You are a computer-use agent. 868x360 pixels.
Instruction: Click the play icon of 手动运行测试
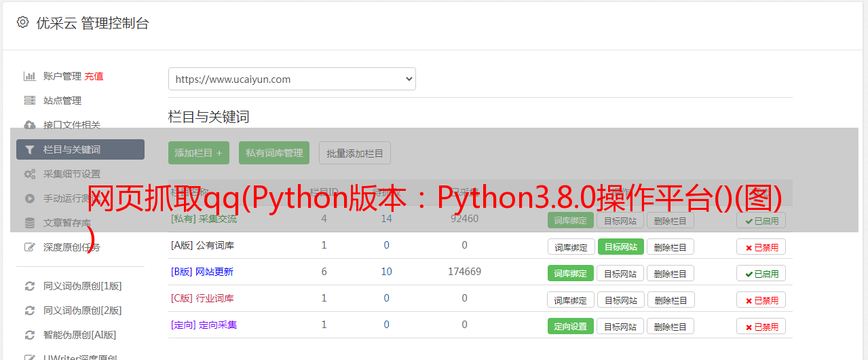29,198
